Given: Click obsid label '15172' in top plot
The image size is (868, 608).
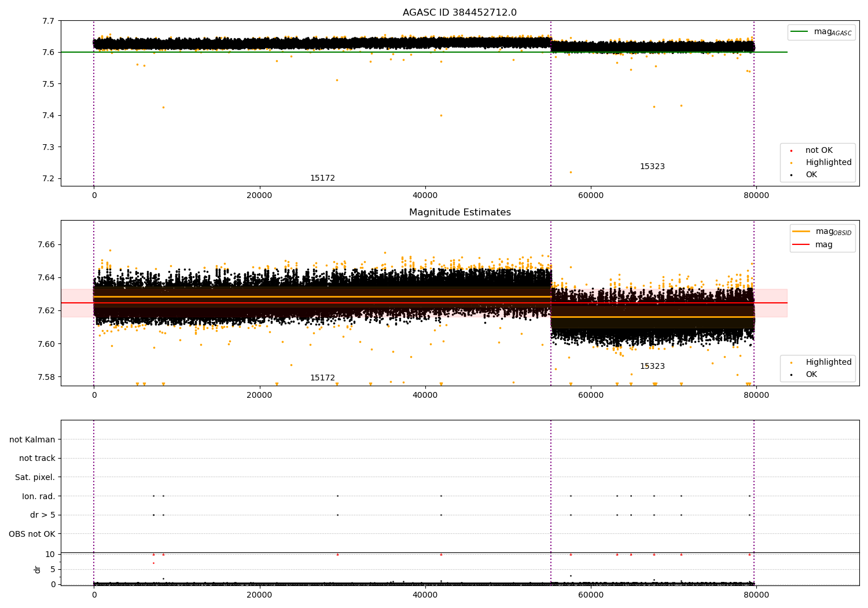Looking at the screenshot, I should 322,178.
